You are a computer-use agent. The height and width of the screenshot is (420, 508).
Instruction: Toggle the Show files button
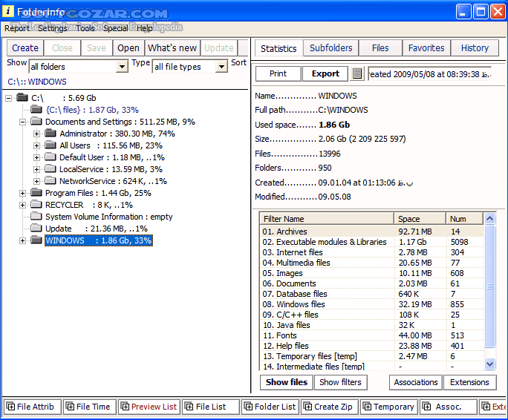tap(287, 382)
